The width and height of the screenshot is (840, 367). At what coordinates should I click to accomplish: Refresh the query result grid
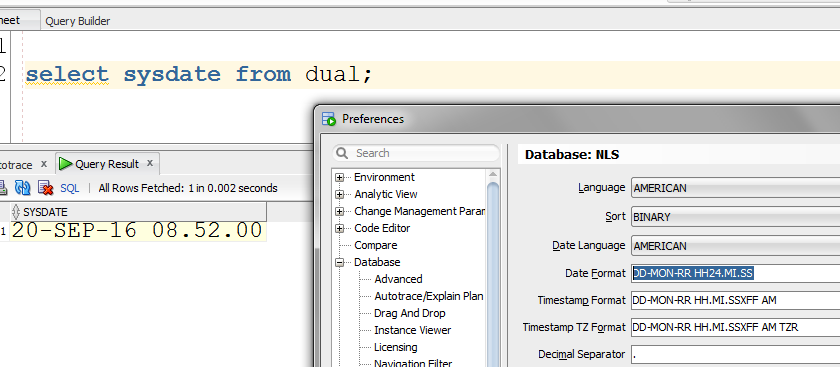click(22, 188)
